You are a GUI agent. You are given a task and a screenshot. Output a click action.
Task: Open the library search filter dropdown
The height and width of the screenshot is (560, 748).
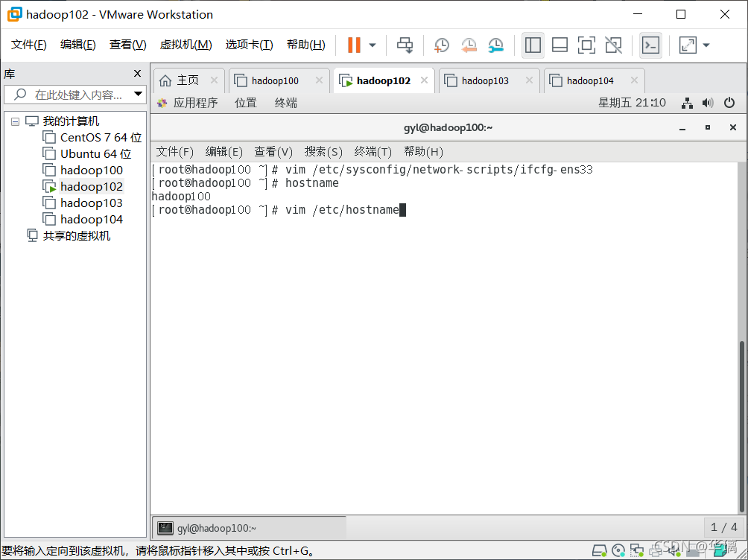[138, 94]
